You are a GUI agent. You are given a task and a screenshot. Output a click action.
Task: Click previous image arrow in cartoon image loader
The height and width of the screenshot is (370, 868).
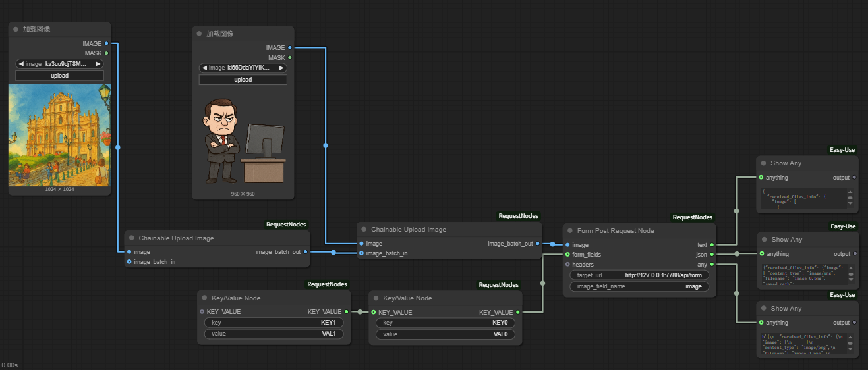click(204, 68)
